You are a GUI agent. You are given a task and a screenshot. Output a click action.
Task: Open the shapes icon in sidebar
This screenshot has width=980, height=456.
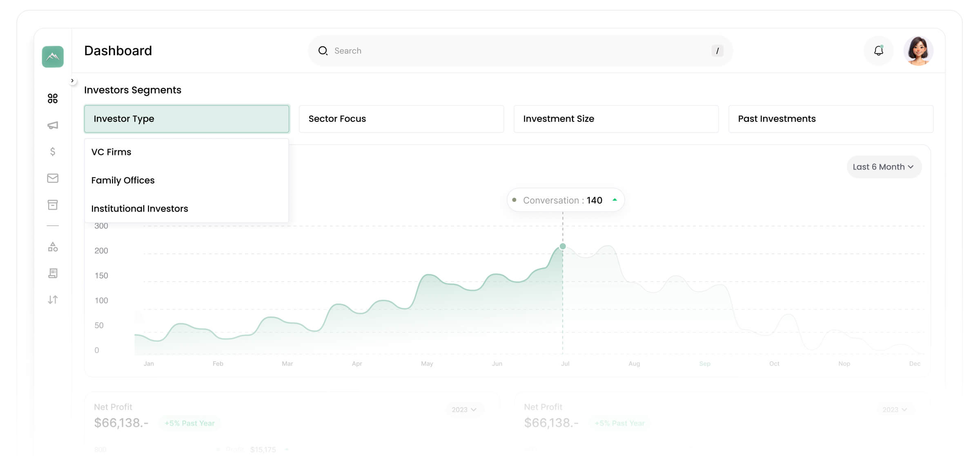[x=53, y=247]
